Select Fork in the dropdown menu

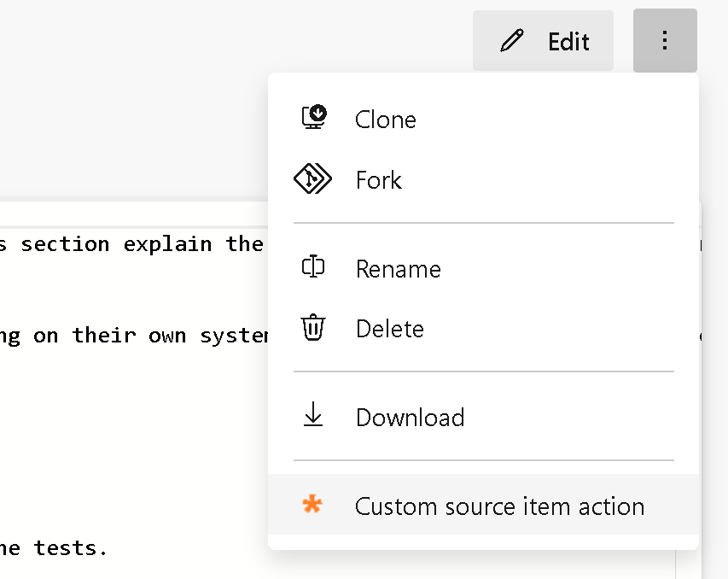[378, 180]
